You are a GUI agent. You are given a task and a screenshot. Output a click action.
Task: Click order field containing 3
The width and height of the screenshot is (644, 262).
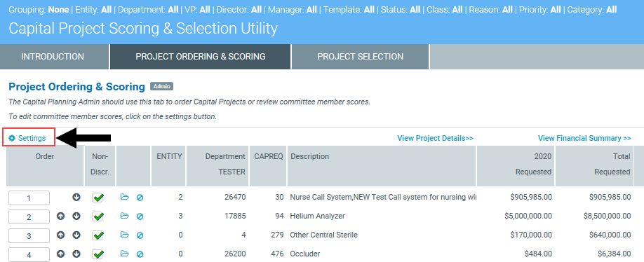[x=29, y=236]
